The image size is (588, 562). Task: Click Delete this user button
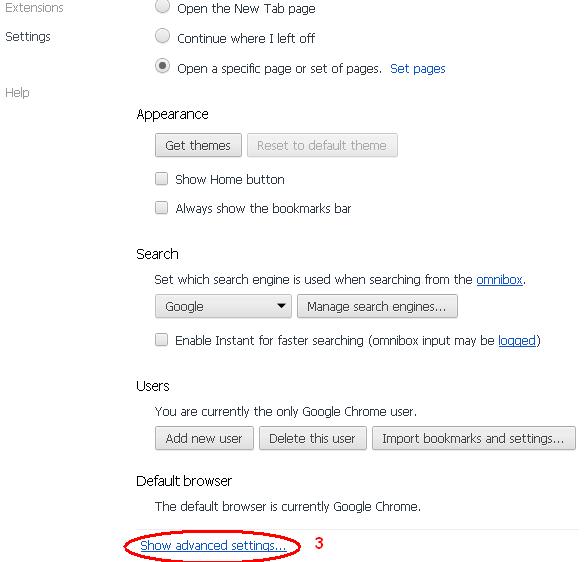[312, 438]
